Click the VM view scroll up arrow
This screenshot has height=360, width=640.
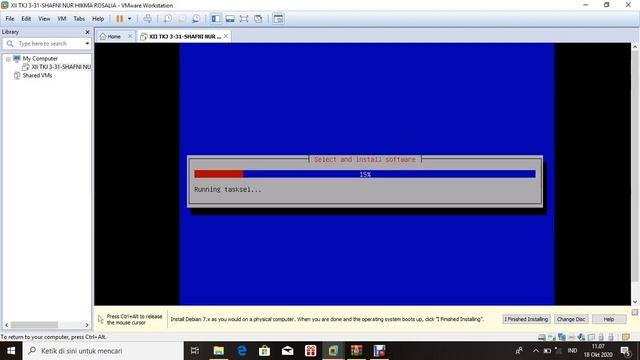[635, 47]
